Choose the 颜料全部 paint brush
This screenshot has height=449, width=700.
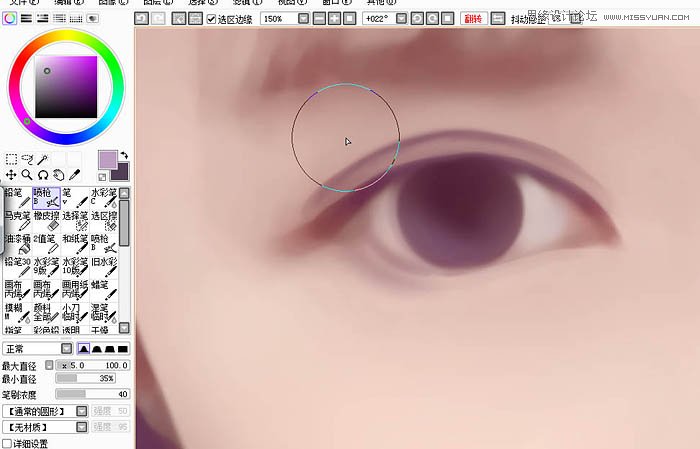coord(46,313)
